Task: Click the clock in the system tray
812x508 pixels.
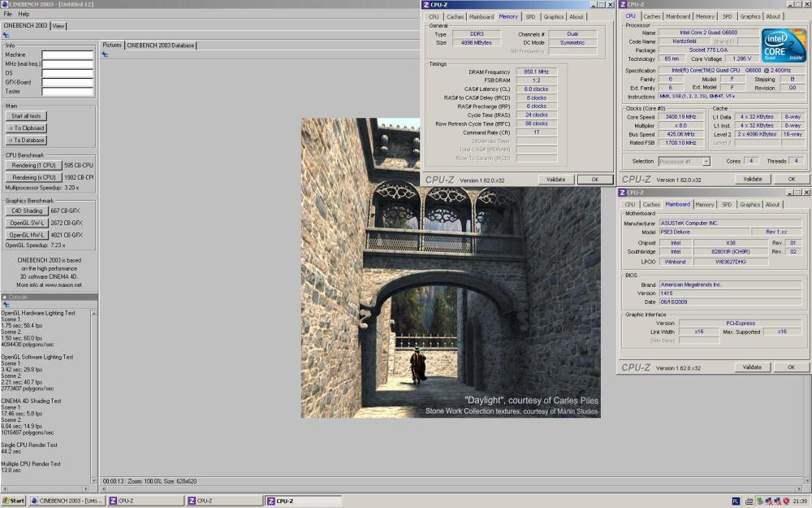Action: (798, 501)
